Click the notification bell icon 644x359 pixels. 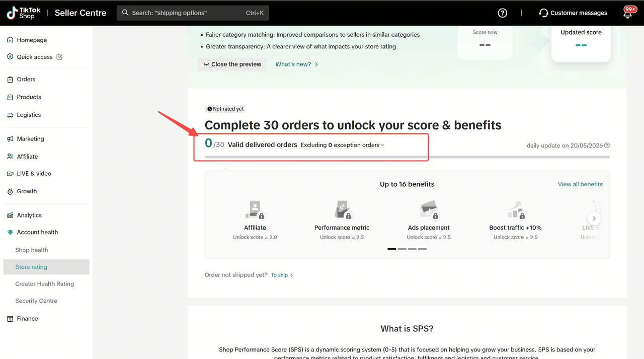[627, 14]
